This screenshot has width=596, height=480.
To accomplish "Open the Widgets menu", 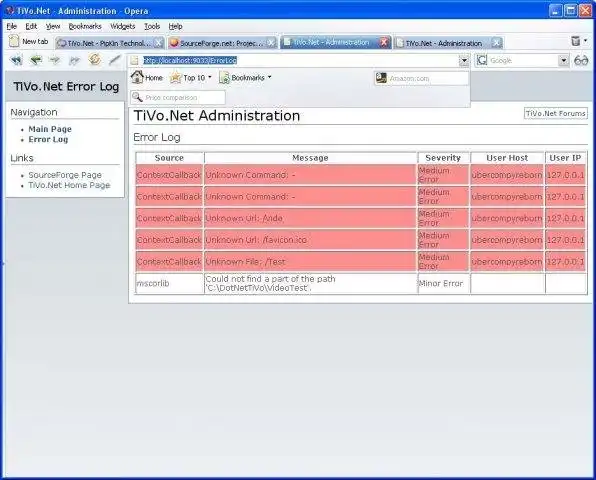I will [x=122, y=26].
